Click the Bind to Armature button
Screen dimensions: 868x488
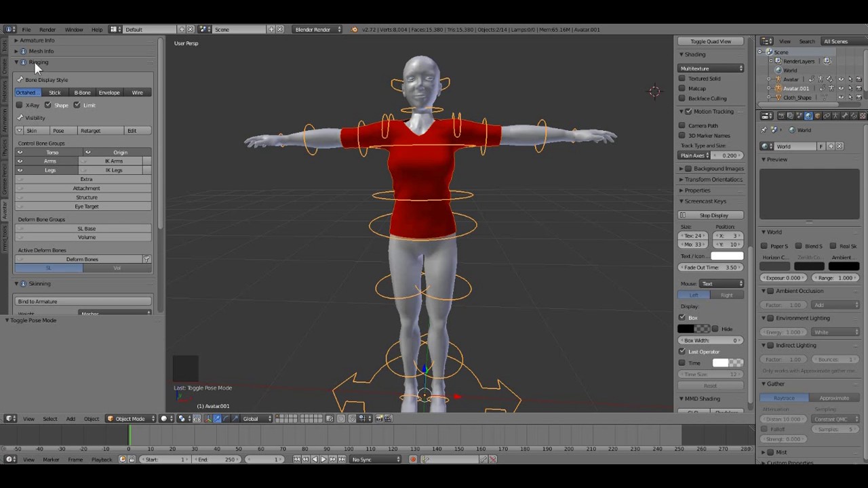[83, 301]
